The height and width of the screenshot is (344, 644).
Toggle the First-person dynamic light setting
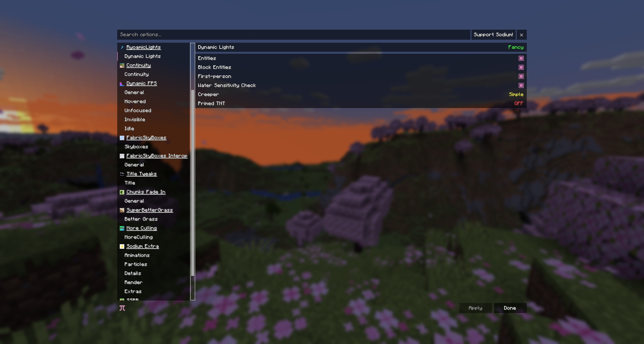(x=521, y=76)
